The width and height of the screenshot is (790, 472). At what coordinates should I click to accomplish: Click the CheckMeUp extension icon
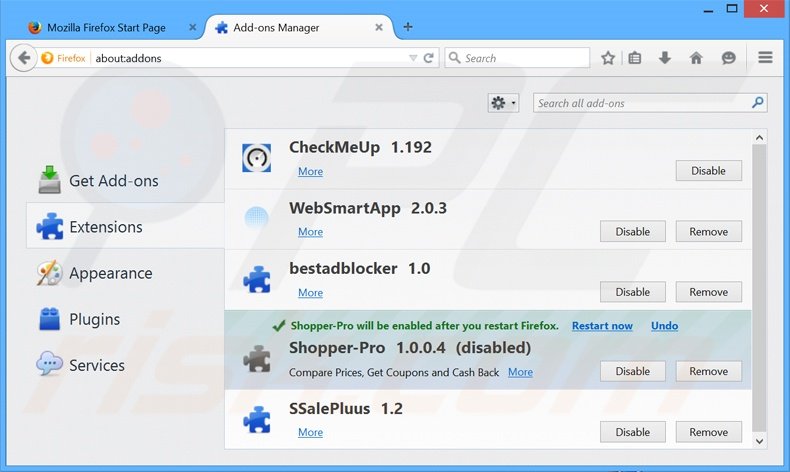(256, 158)
